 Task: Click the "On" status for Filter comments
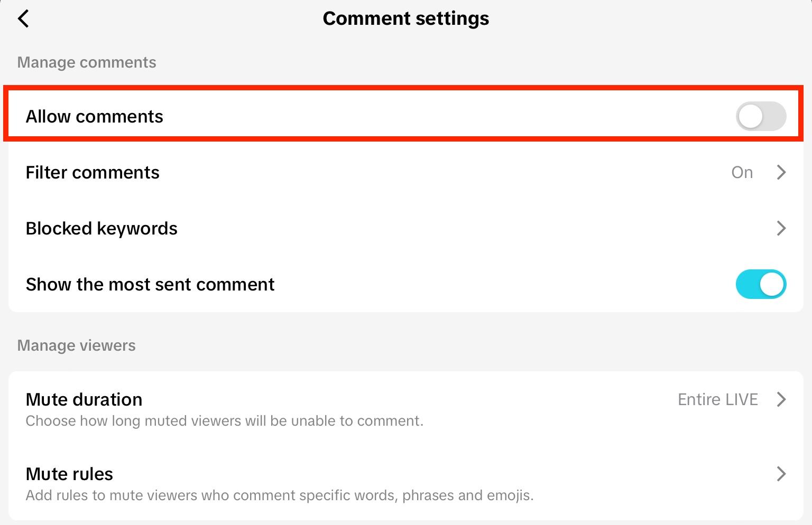coord(742,172)
